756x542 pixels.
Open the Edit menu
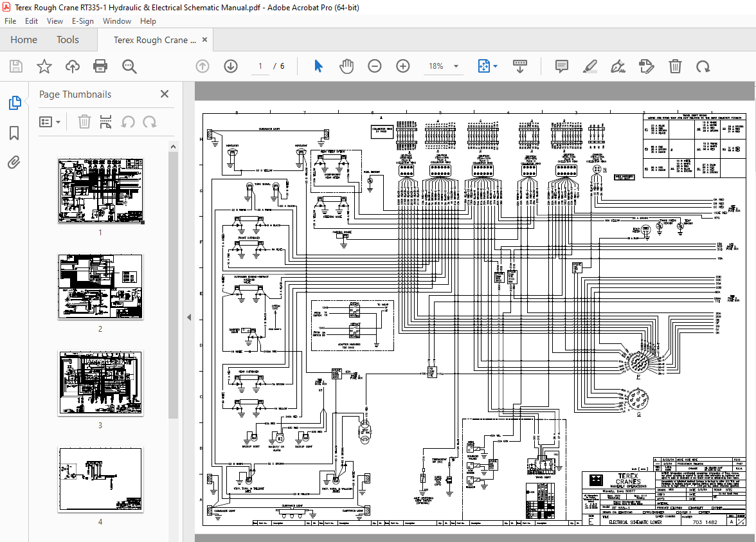[x=32, y=21]
